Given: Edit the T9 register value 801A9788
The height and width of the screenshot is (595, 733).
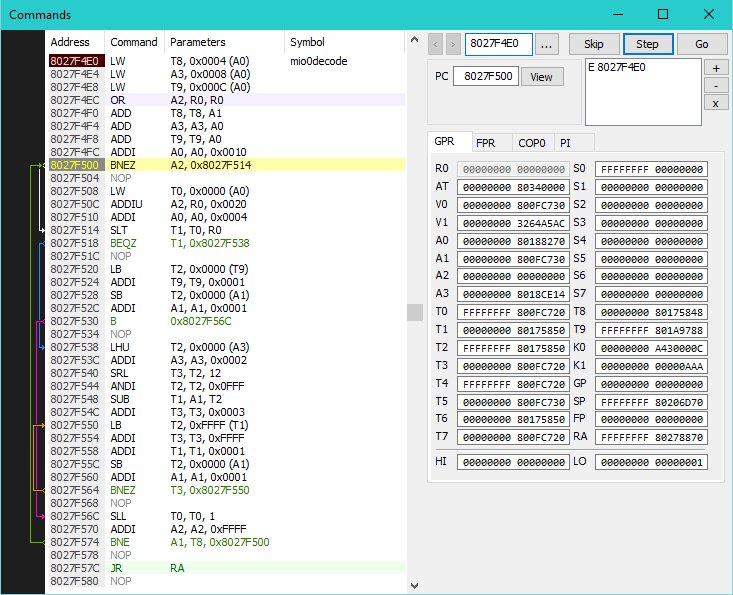Looking at the screenshot, I should 651,330.
